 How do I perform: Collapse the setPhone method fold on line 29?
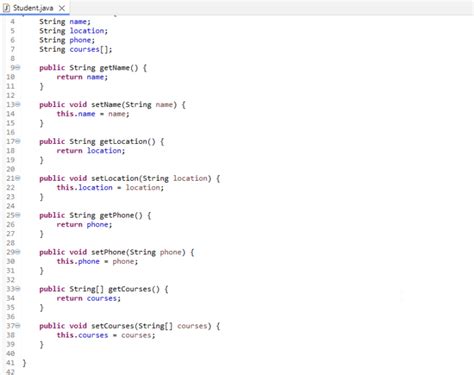point(18,252)
